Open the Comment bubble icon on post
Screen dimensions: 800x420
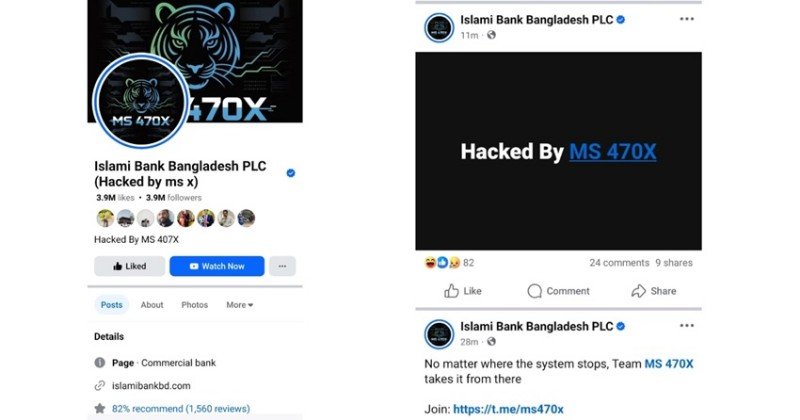click(x=534, y=291)
